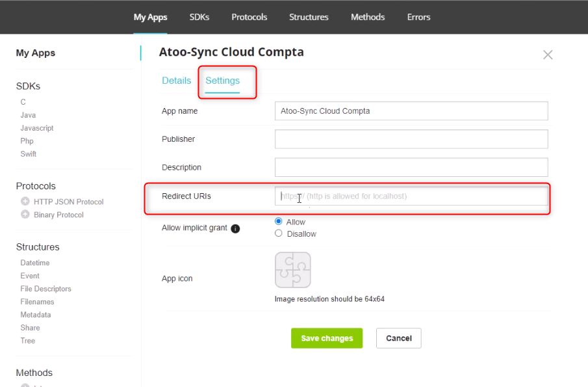588x387 pixels.
Task: Open the Javascript SDK link
Action: click(x=37, y=128)
